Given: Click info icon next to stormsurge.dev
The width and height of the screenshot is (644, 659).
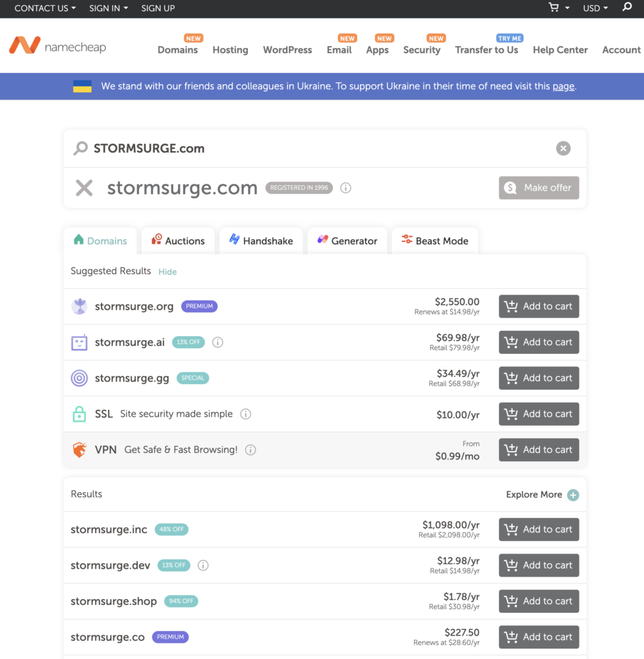Looking at the screenshot, I should pos(203,565).
